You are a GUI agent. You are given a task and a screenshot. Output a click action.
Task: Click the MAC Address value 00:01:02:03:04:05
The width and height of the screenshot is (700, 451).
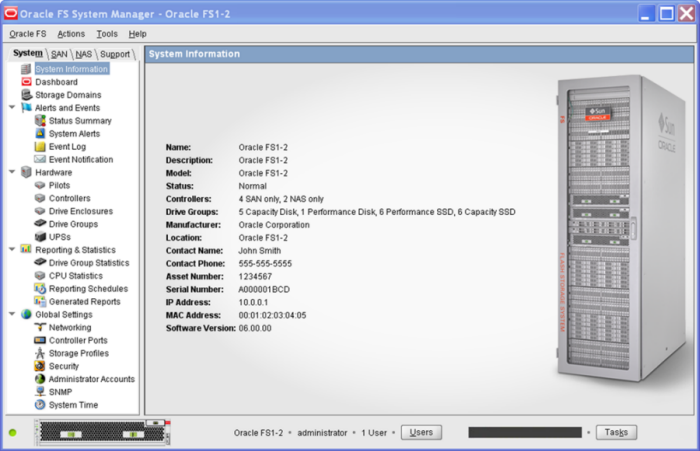click(x=272, y=315)
